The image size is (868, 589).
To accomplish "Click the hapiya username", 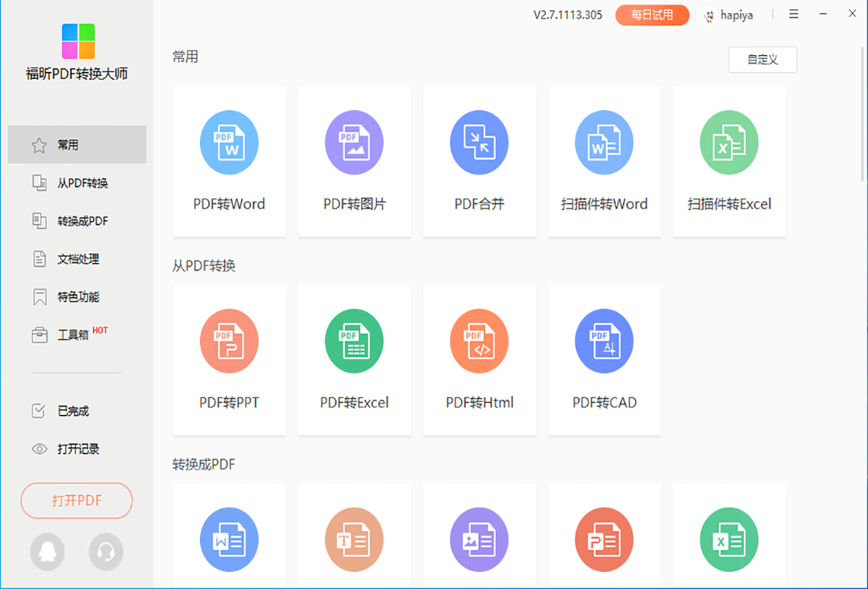I will pos(736,15).
